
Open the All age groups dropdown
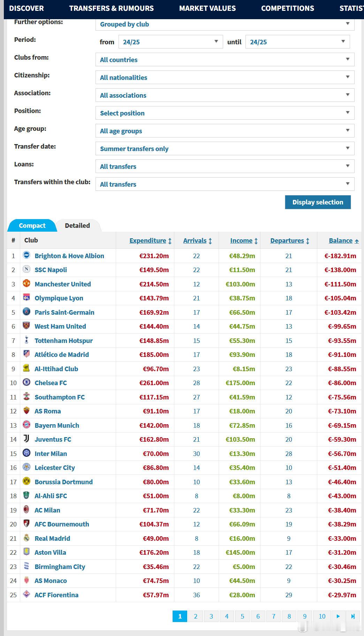[x=225, y=131]
